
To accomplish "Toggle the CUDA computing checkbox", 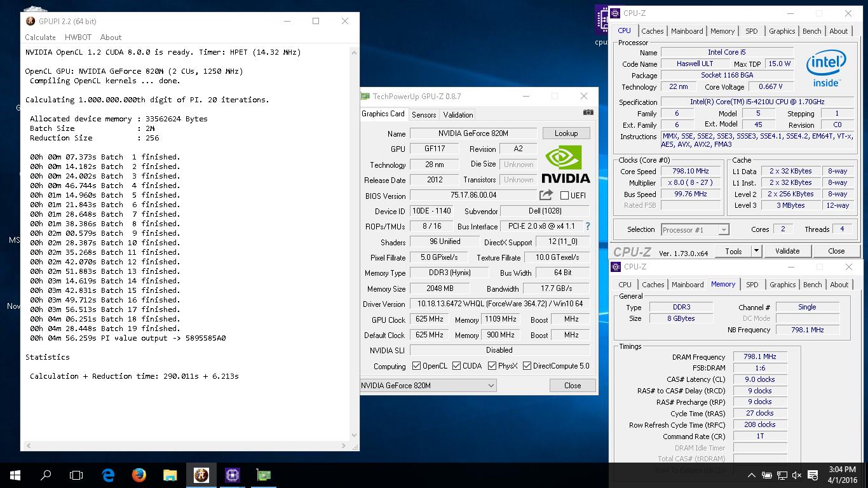I will click(456, 366).
